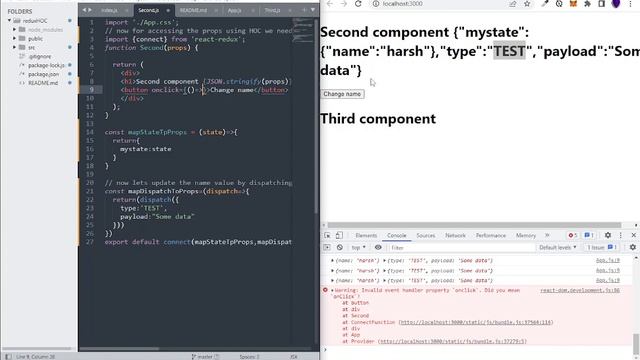Open the editor tab list dropdown arrow

click(x=313, y=10)
